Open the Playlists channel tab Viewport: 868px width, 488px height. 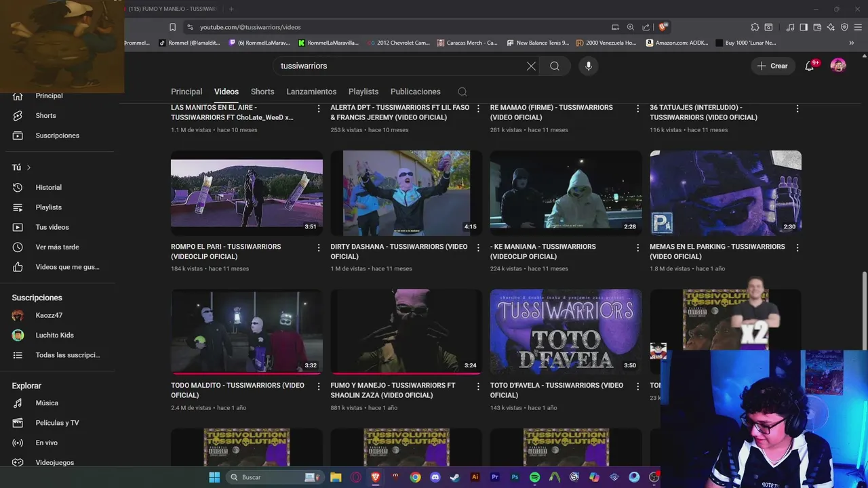(363, 91)
